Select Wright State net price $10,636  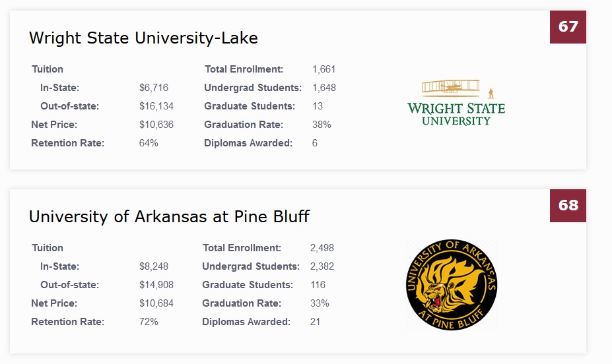coord(156,125)
